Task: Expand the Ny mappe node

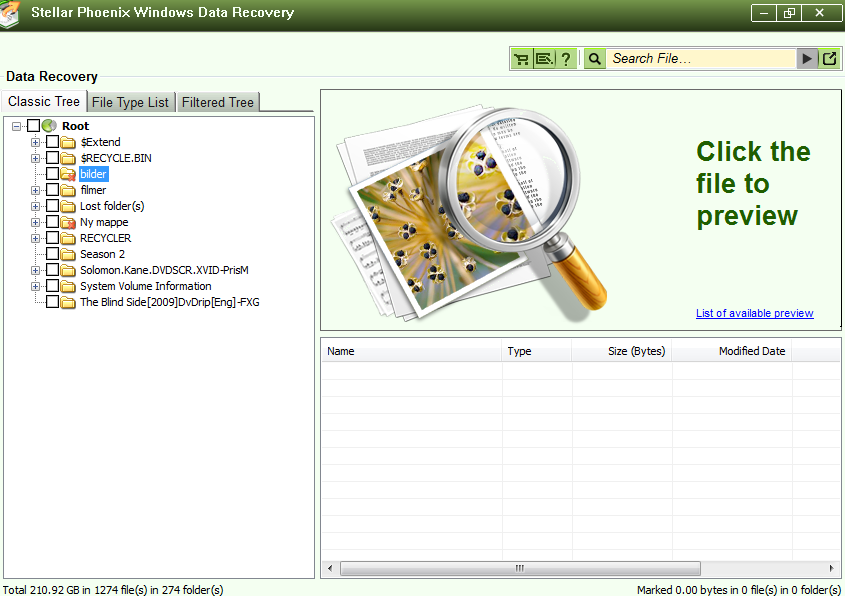Action: (x=36, y=223)
